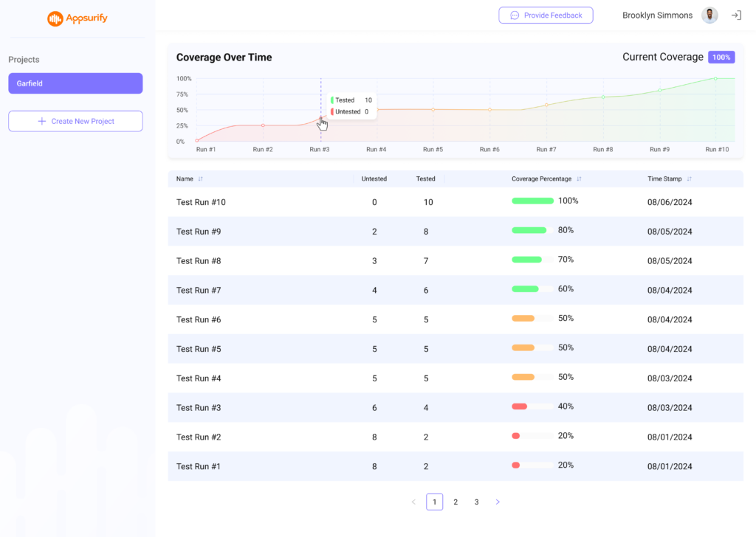Image resolution: width=756 pixels, height=537 pixels.
Task: Click the Run #7 chart data point
Action: pos(546,105)
